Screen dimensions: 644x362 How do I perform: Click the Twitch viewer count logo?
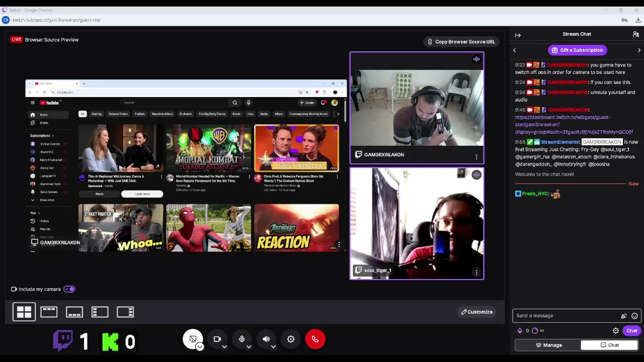coord(63,340)
